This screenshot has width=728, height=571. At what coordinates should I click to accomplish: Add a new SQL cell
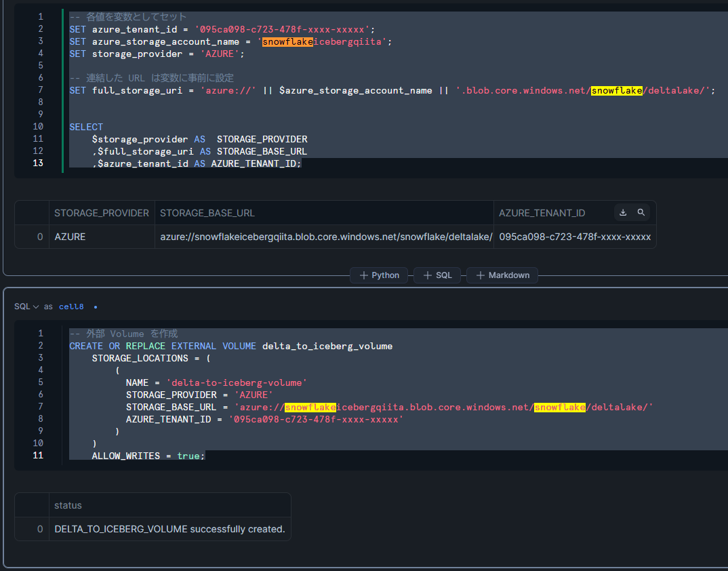coord(437,275)
